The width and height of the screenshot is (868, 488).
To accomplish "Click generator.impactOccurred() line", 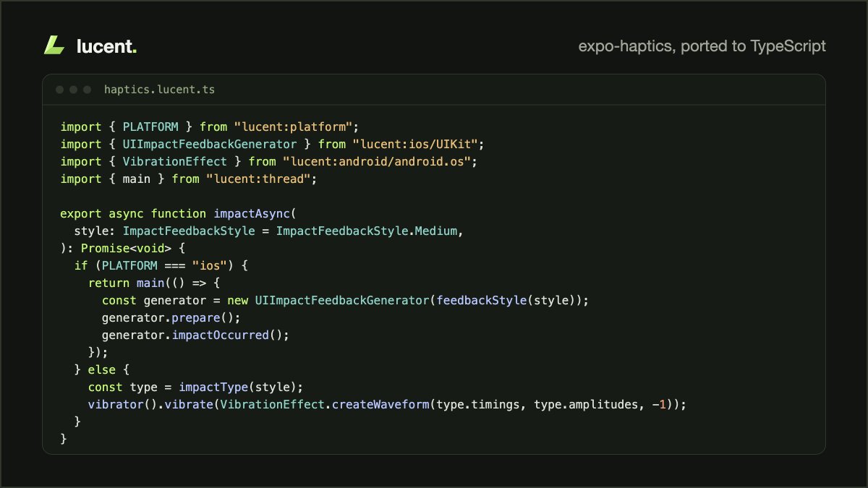I will pyautogui.click(x=195, y=335).
